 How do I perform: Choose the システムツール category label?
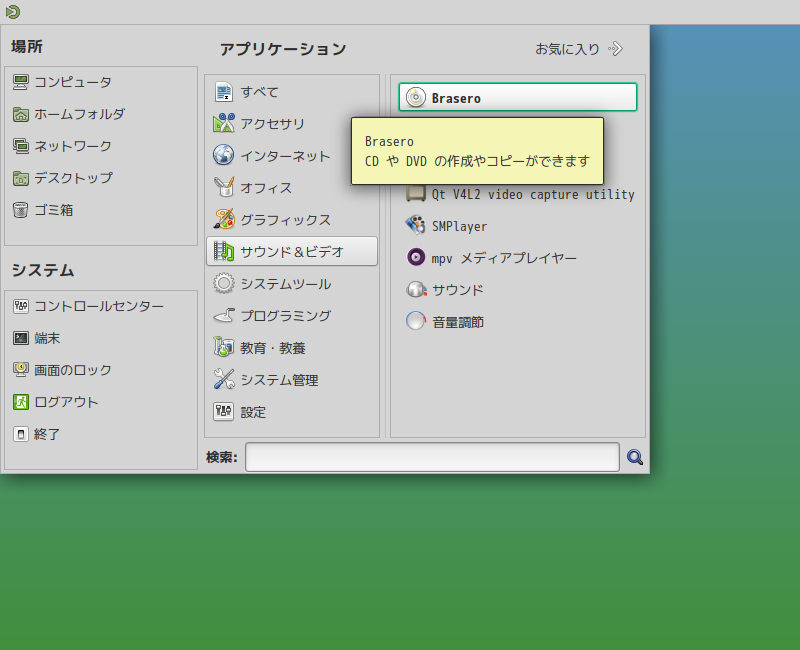(x=286, y=284)
